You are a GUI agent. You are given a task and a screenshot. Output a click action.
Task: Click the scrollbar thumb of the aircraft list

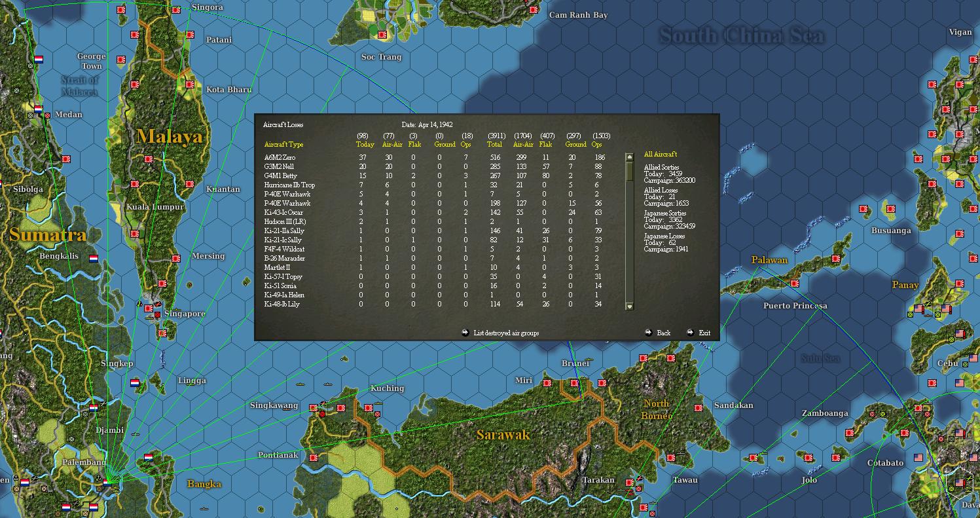tap(630, 171)
